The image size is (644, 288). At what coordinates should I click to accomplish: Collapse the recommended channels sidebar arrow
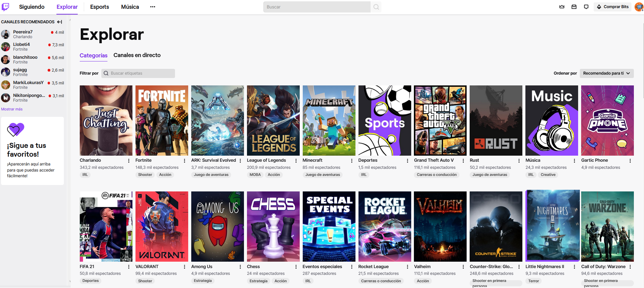(59, 22)
